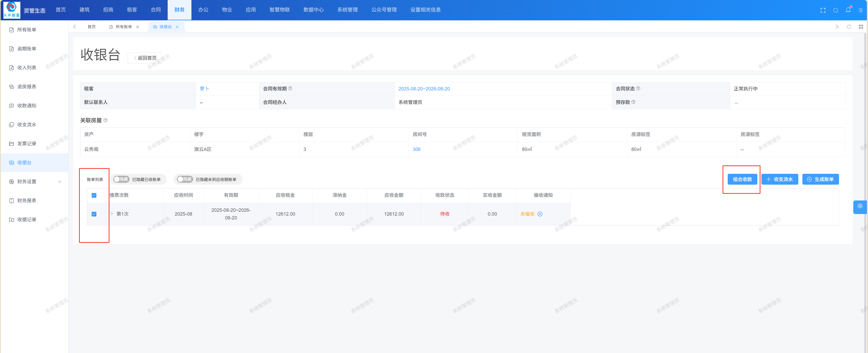The image size is (868, 353).
Task: Open the search magnifier icon
Action: [x=835, y=10]
